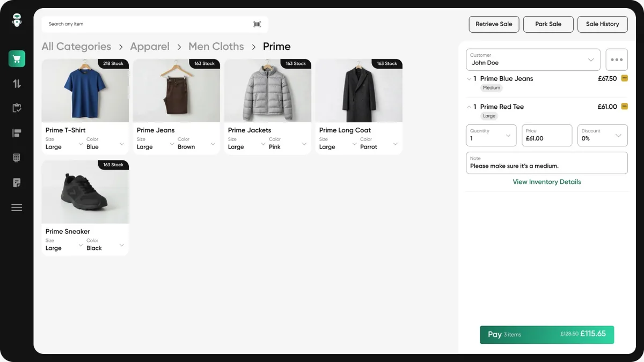Remove Prime Red Tee with yellow minus
The height and width of the screenshot is (362, 644).
click(x=624, y=106)
